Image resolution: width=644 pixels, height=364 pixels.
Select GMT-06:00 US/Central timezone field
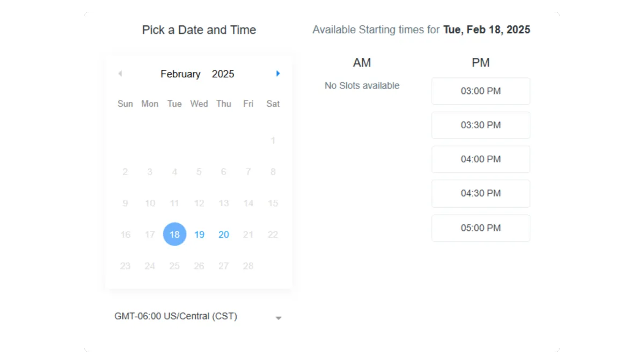199,316
